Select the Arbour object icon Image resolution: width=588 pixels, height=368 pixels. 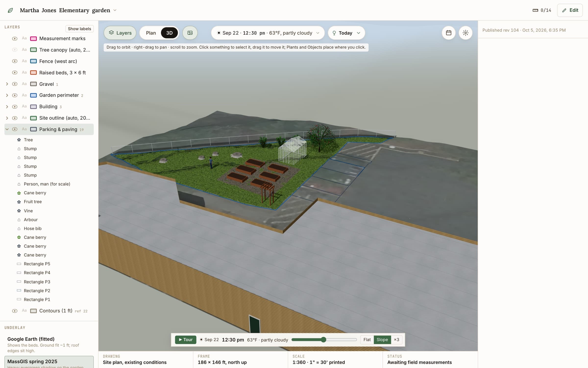point(19,220)
